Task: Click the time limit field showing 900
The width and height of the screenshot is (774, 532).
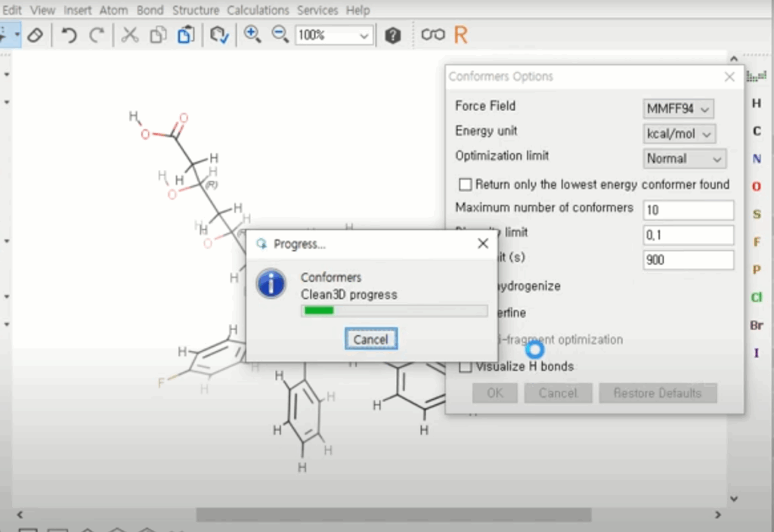Action: point(688,260)
